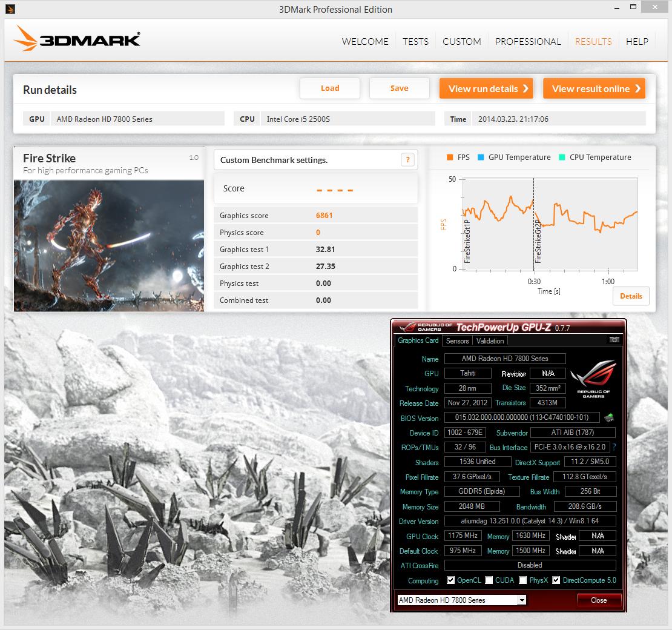Click the Driver Version field in GPU-Z
The width and height of the screenshot is (672, 630).
click(x=530, y=521)
